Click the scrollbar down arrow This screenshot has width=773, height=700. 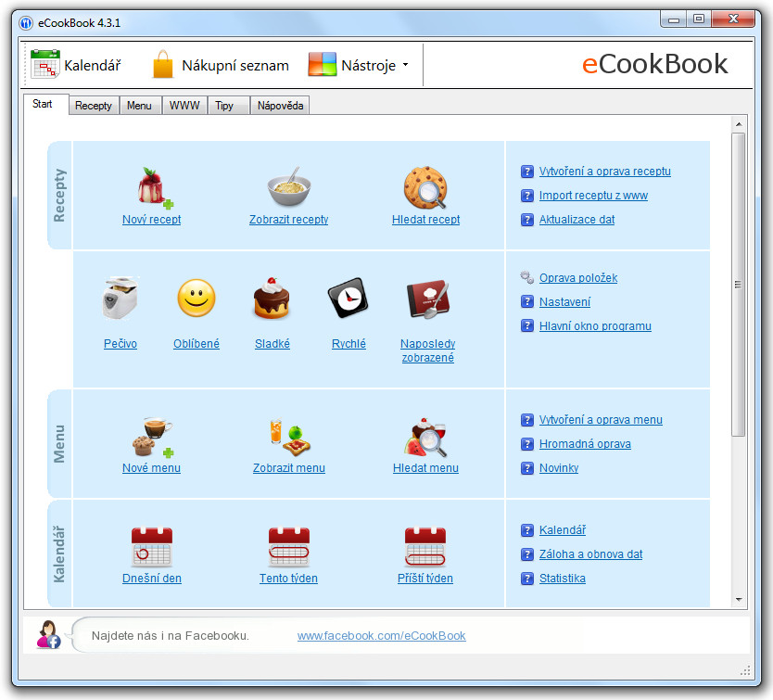click(738, 600)
